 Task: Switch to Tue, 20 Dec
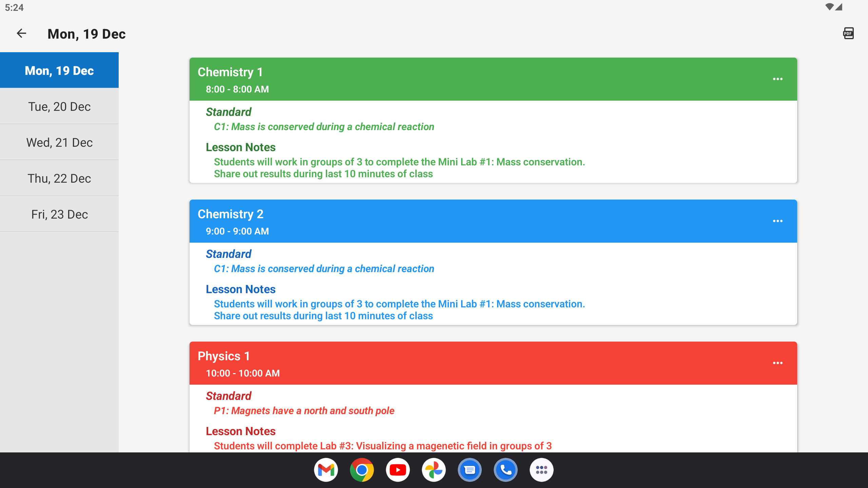[x=59, y=106]
